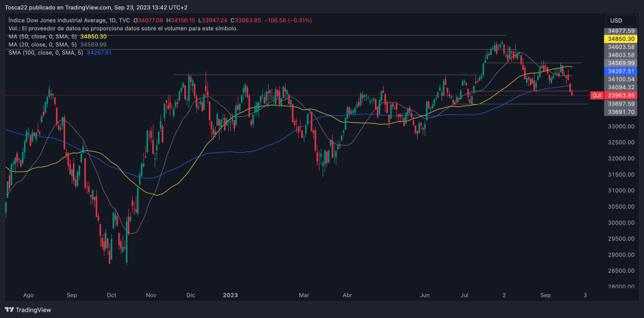This screenshot has height=318, width=644.
Task: Select the MA (20, close, 0, SMA, 5) legend
Action: (x=43, y=45)
